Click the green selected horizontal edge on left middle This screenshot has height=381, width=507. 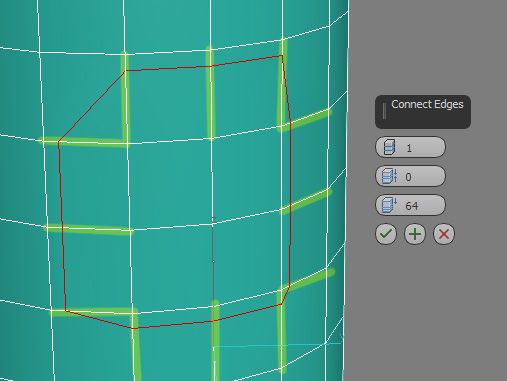click(x=87, y=229)
